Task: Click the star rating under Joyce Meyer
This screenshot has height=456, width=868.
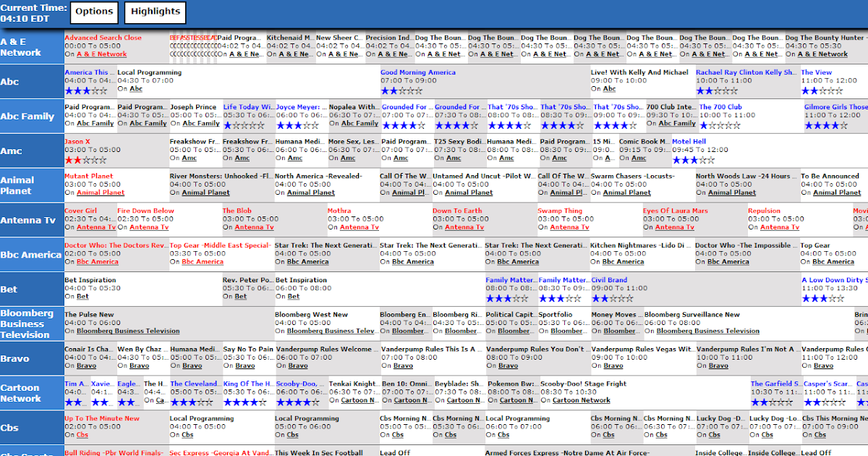Action: (297, 126)
